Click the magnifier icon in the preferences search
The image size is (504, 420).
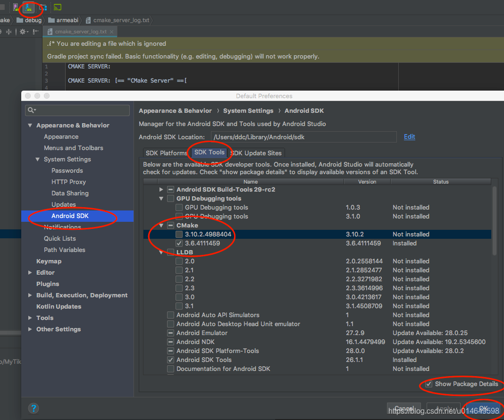(31, 110)
